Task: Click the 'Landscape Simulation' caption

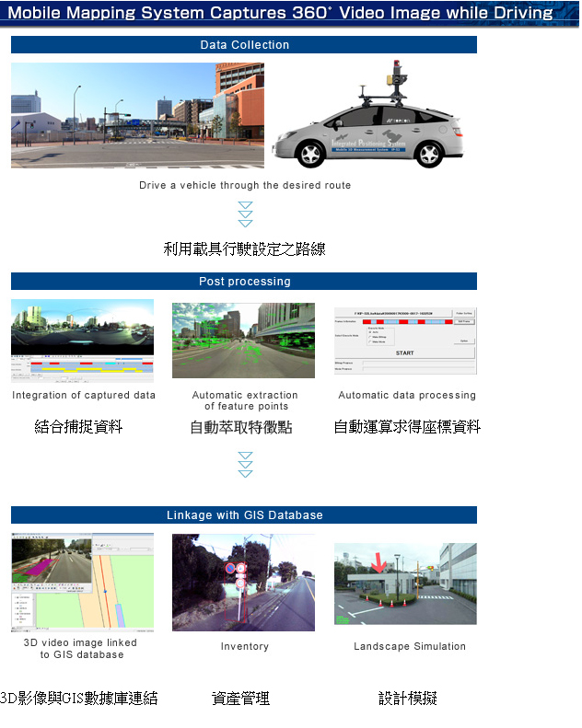Action: [x=410, y=647]
